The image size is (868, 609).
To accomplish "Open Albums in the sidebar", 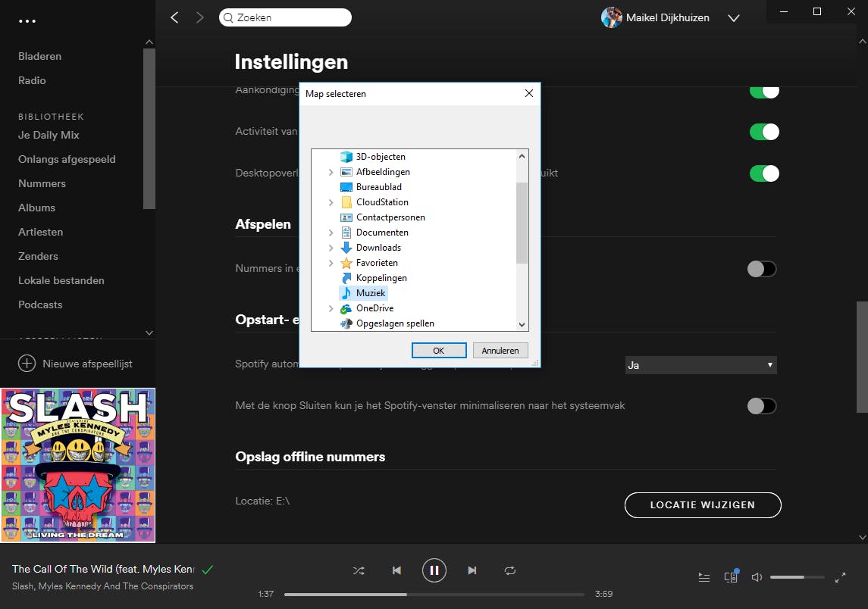I will pyautogui.click(x=37, y=208).
